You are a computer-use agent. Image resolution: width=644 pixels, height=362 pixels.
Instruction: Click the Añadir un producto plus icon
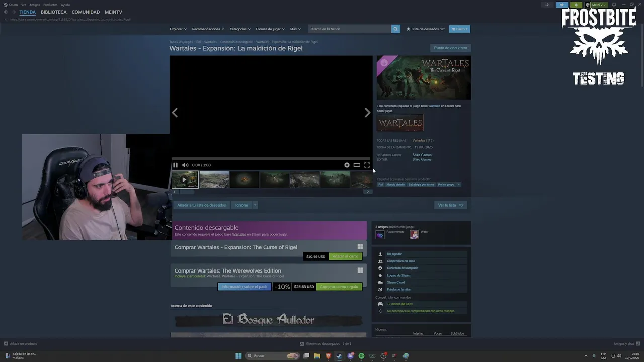click(6, 344)
